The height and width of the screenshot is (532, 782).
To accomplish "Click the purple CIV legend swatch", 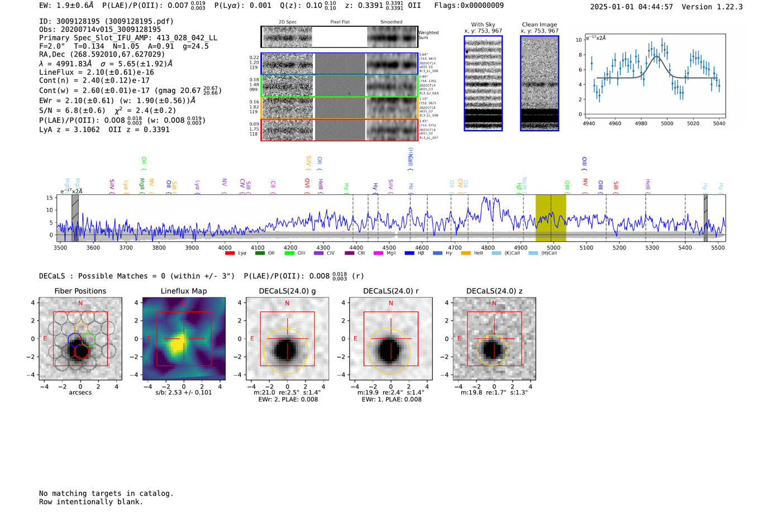I will click(319, 253).
